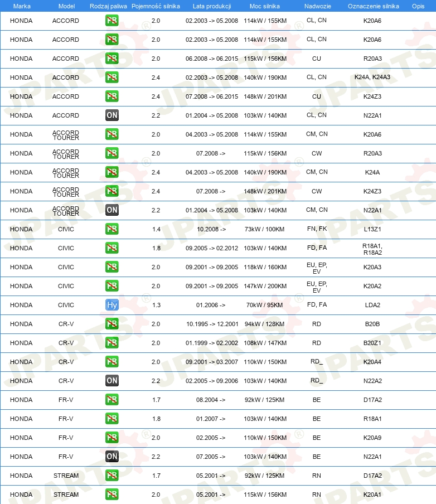This screenshot has height=504, width=436.
Task: Click engine code R18A1, R18A2 for Civic
Action: 372,249
